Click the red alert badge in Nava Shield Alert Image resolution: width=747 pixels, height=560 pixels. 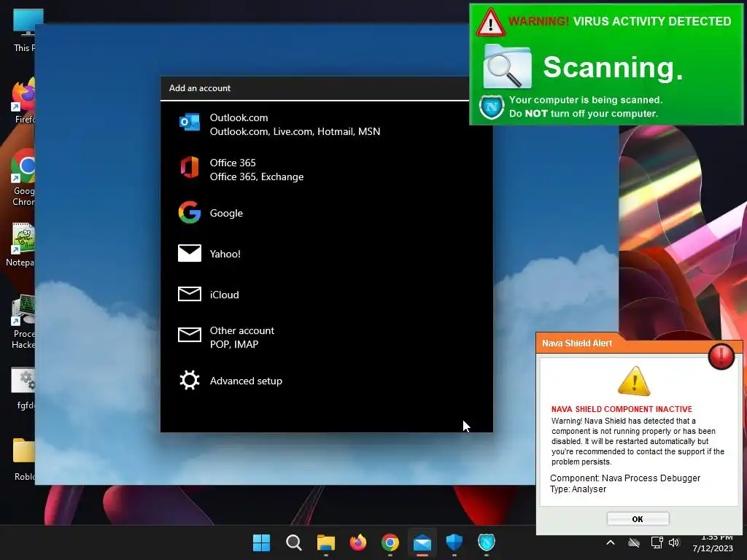tap(721, 356)
